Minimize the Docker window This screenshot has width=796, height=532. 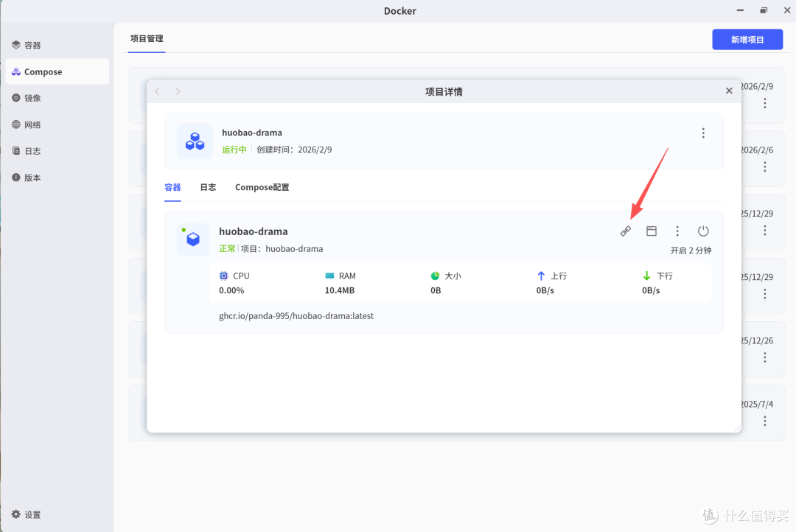[x=740, y=10]
